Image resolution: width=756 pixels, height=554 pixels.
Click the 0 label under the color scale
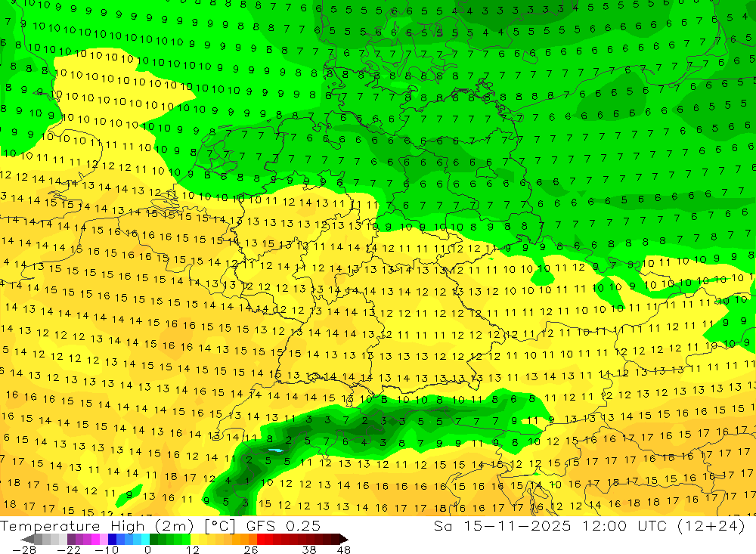(x=148, y=549)
